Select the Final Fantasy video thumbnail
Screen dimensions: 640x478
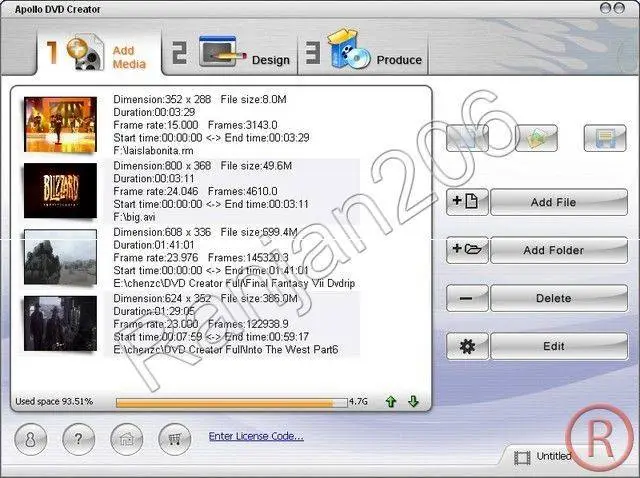(x=60, y=257)
